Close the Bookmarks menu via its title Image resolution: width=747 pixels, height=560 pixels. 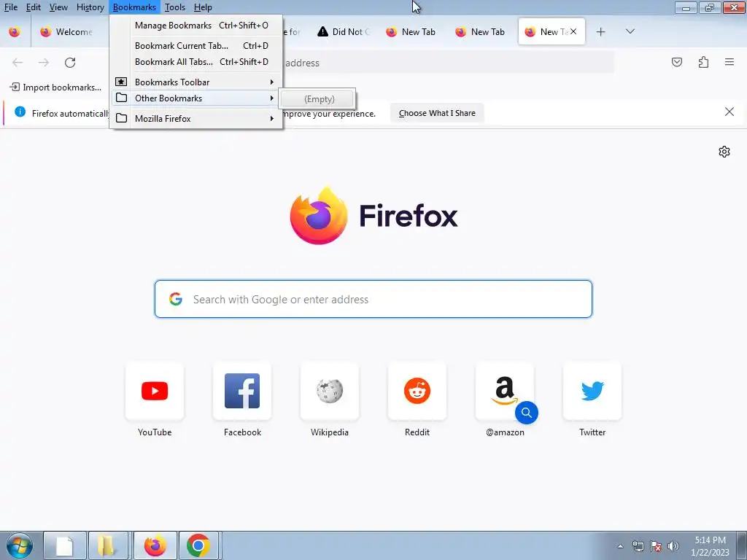coord(134,7)
